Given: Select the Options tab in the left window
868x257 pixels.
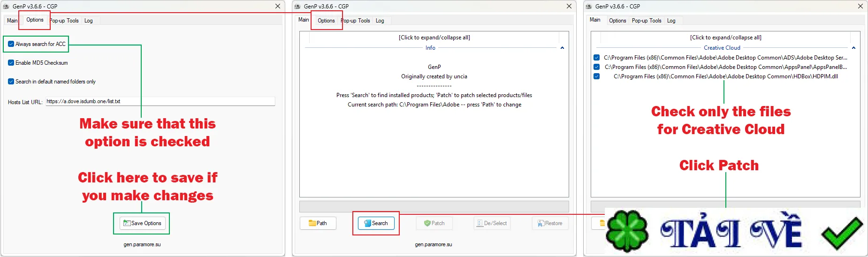Looking at the screenshot, I should coord(35,20).
